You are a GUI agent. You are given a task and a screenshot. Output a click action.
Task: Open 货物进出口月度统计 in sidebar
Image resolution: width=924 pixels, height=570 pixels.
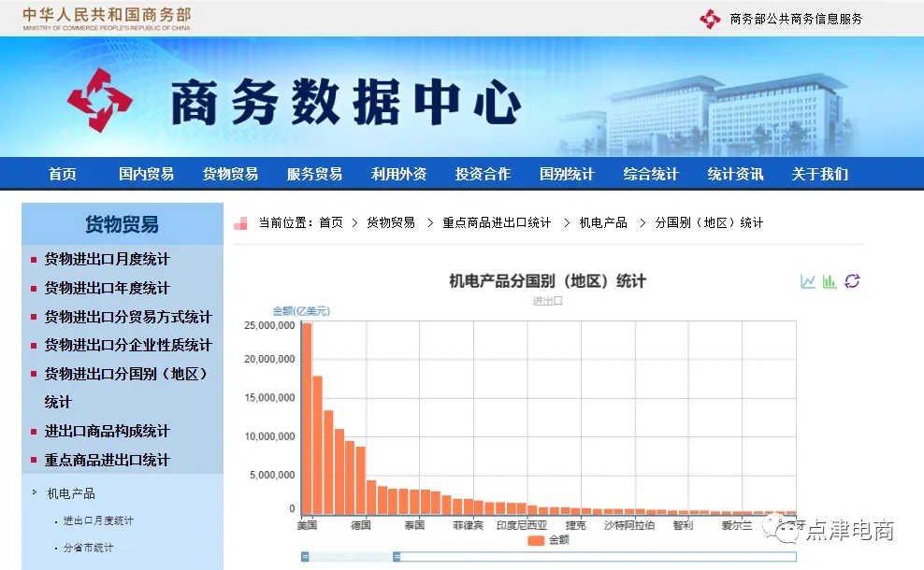click(x=108, y=259)
